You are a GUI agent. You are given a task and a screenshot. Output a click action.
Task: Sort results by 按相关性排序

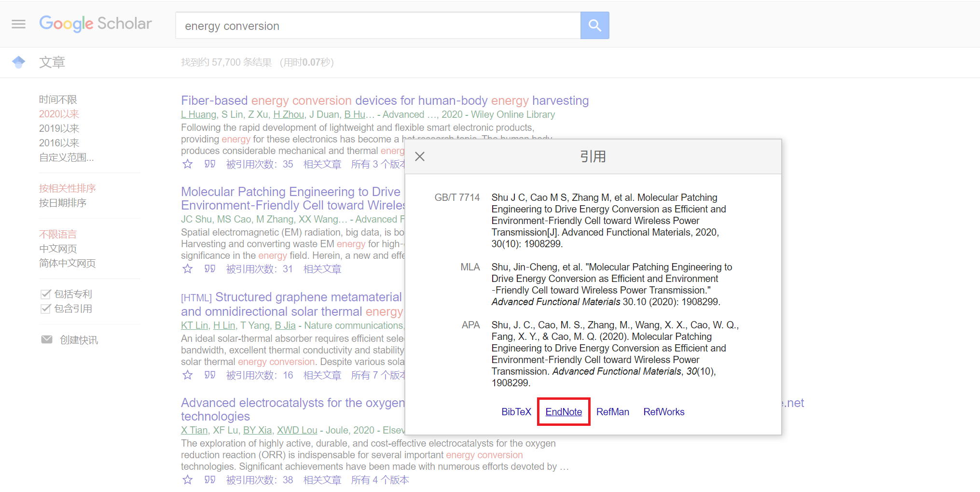68,188
